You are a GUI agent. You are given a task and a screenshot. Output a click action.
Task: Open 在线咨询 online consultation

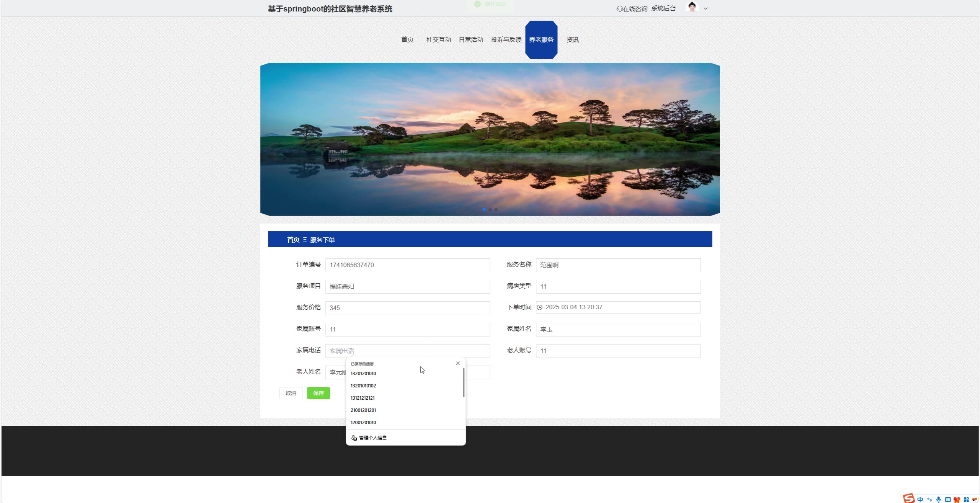[x=632, y=8]
